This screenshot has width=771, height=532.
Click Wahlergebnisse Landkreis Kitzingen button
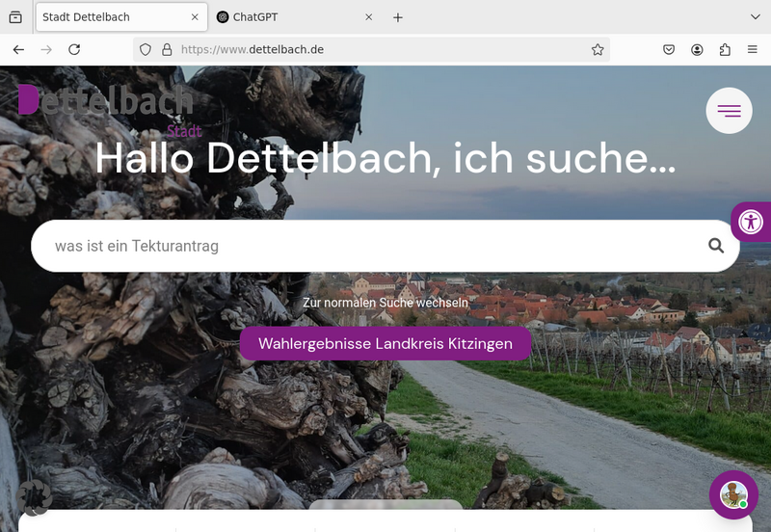pyautogui.click(x=385, y=344)
